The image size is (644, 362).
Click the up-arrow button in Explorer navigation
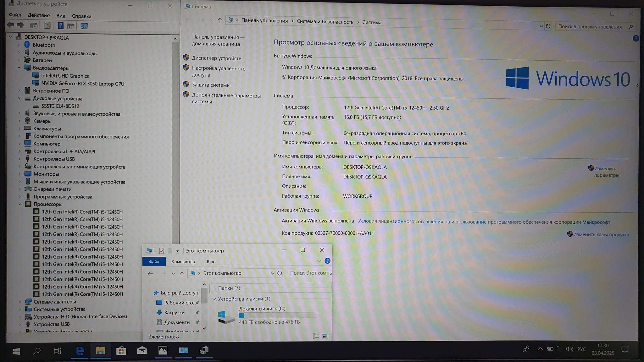pos(182,273)
